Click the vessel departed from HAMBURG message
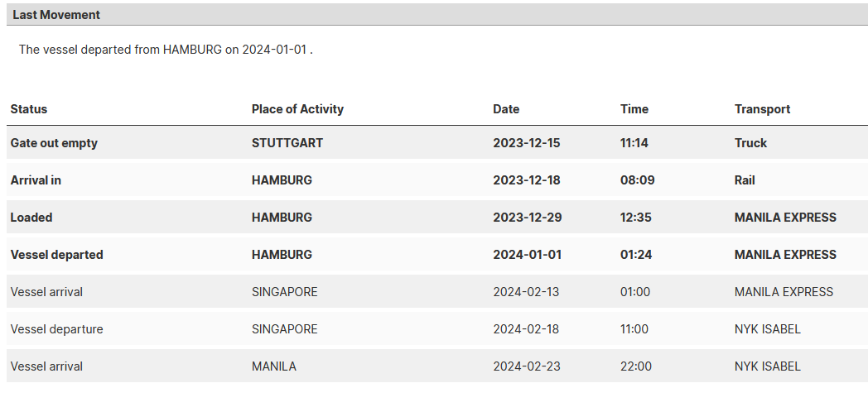 point(166,49)
